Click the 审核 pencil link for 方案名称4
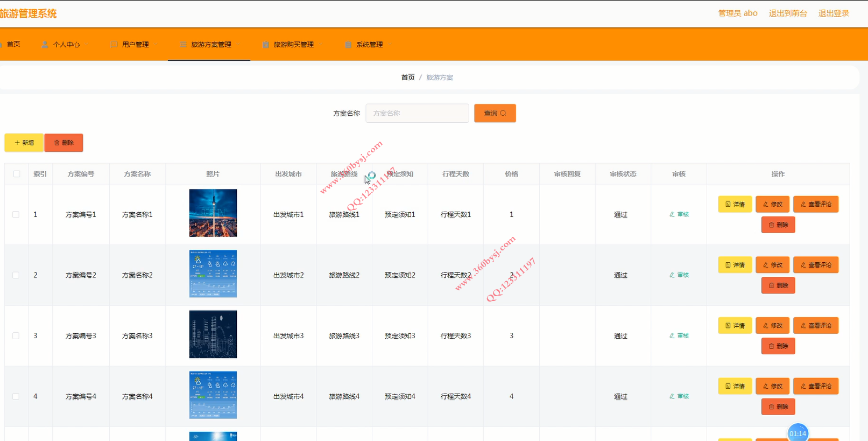 pos(679,396)
